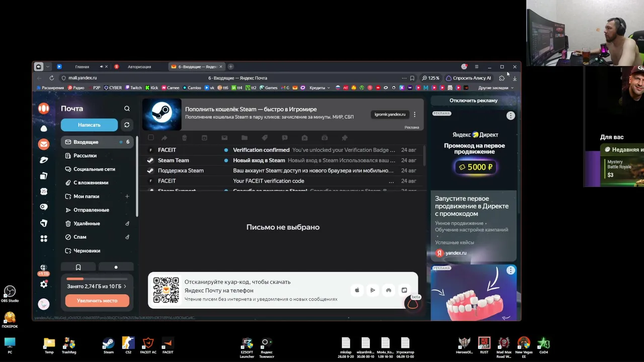This screenshot has height=362, width=644.
Task: Click the Pin icon in mail toolbar
Action: 345,138
